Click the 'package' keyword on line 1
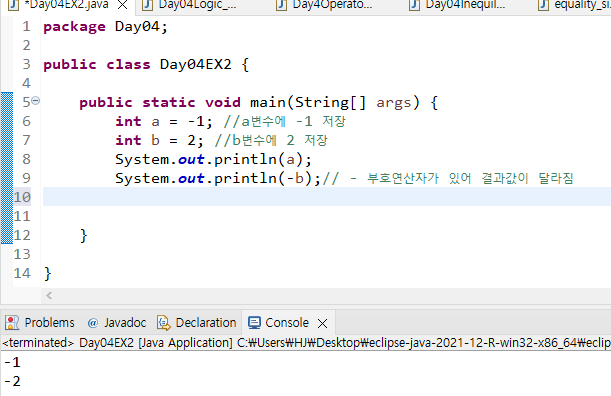 (74, 27)
